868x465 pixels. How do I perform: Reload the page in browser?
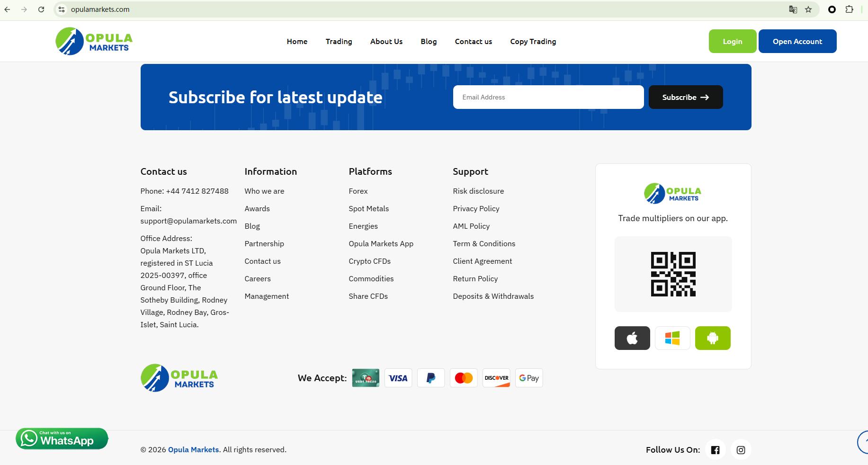tap(41, 9)
